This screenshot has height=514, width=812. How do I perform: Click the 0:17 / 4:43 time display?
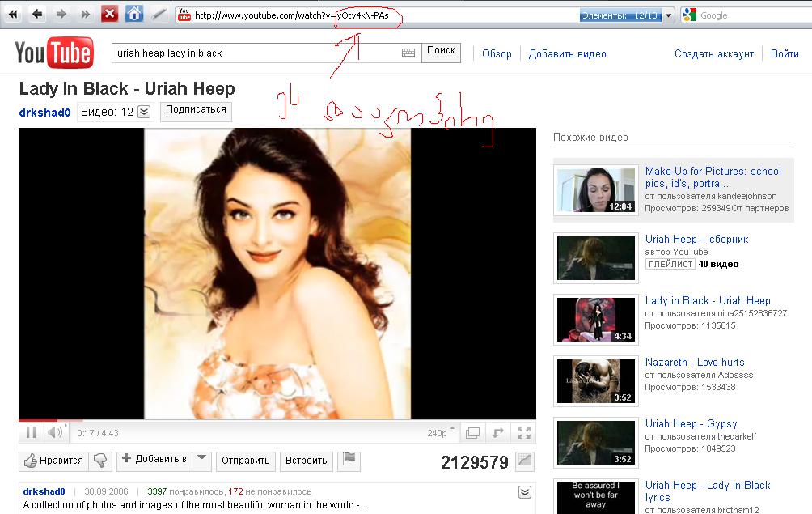click(x=97, y=433)
